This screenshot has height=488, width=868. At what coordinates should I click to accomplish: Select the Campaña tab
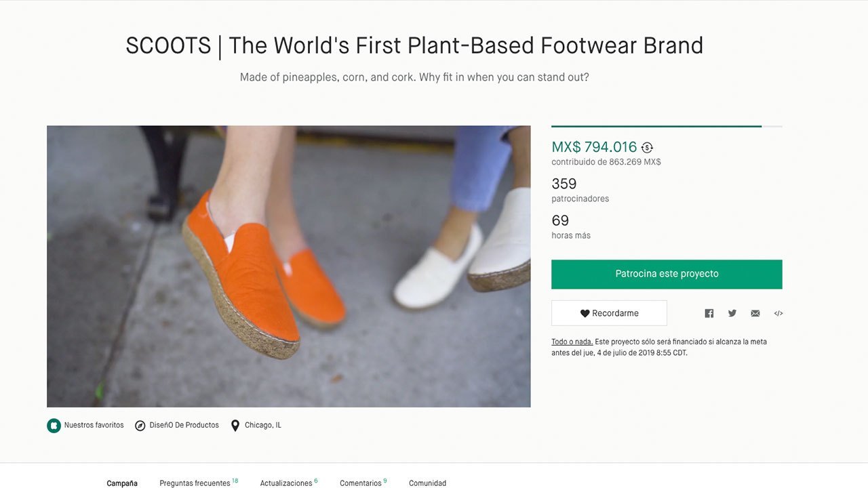tap(122, 483)
